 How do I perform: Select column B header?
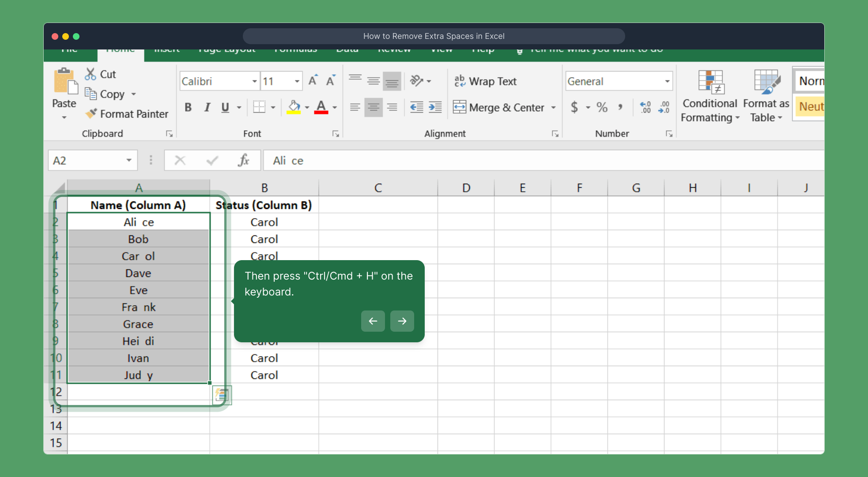pos(264,188)
